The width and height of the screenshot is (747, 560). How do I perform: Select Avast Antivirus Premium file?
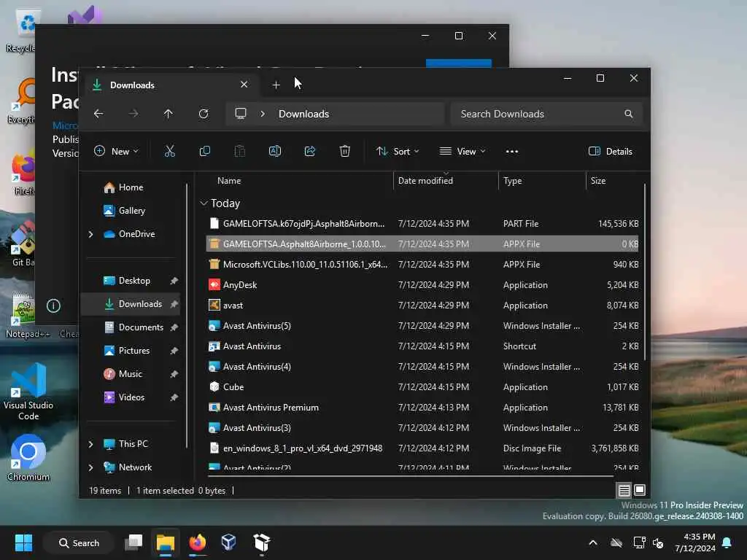[422, 408]
